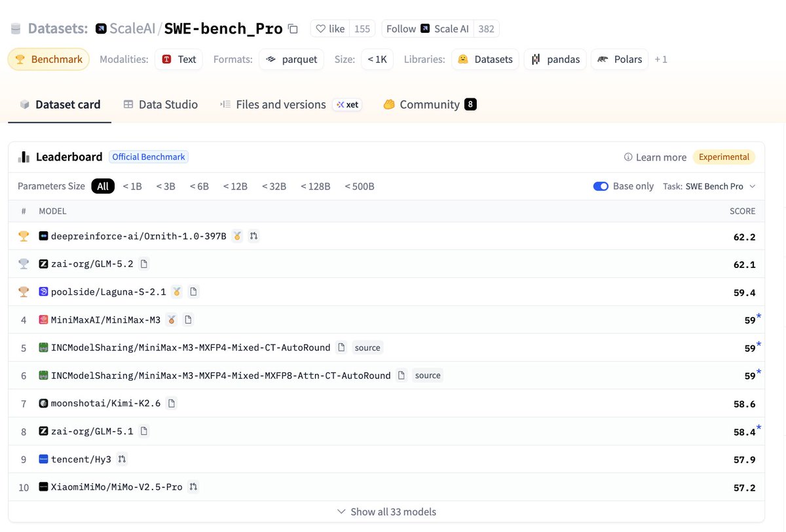Click bronze medal icon beside MiniMax-M3

click(172, 320)
